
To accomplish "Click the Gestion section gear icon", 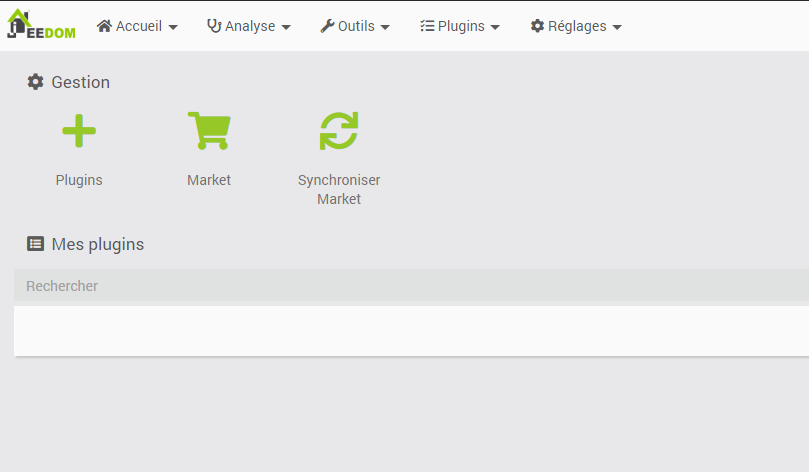I will point(36,82).
